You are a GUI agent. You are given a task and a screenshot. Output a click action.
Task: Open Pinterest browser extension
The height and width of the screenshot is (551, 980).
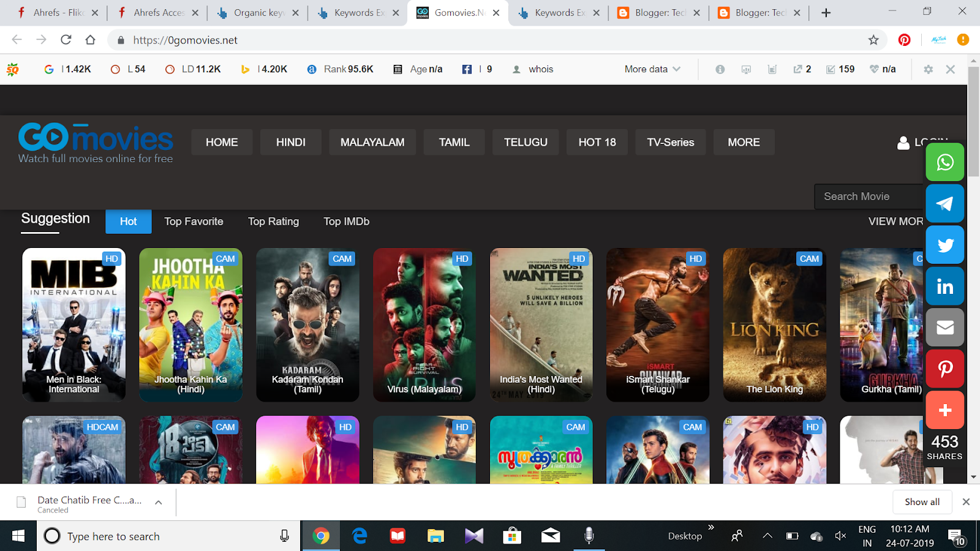[904, 40]
